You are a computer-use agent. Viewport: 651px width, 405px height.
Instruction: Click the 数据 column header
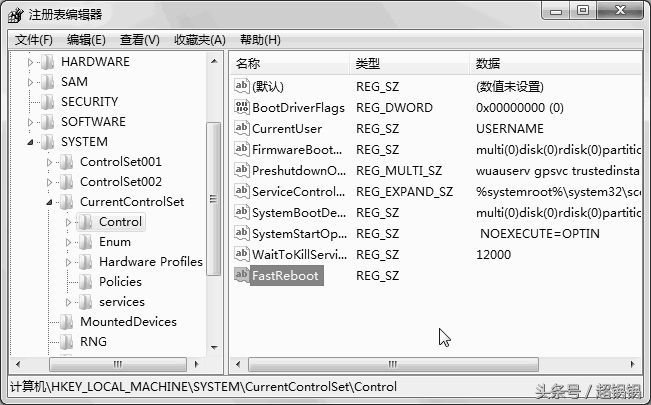point(555,64)
